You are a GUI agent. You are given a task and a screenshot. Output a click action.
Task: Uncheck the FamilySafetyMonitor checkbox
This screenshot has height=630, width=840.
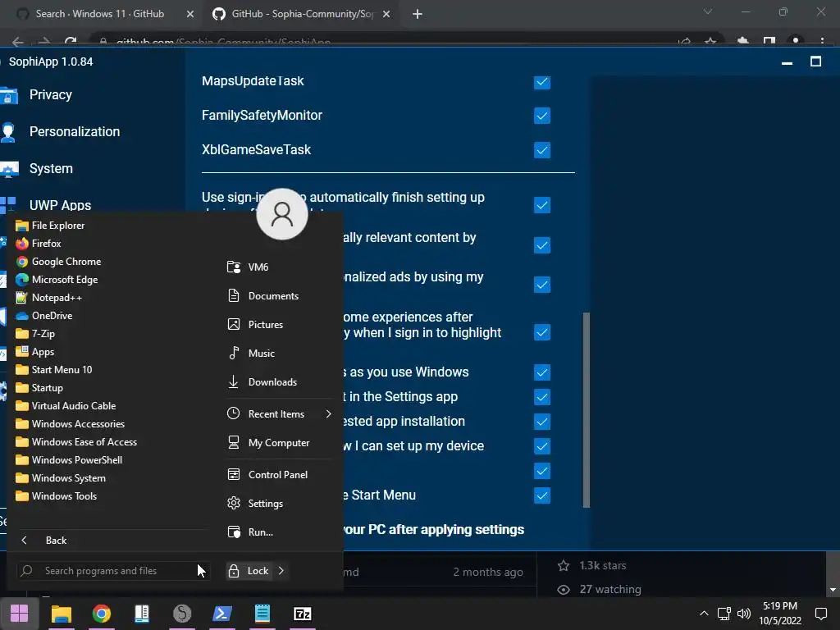click(542, 116)
